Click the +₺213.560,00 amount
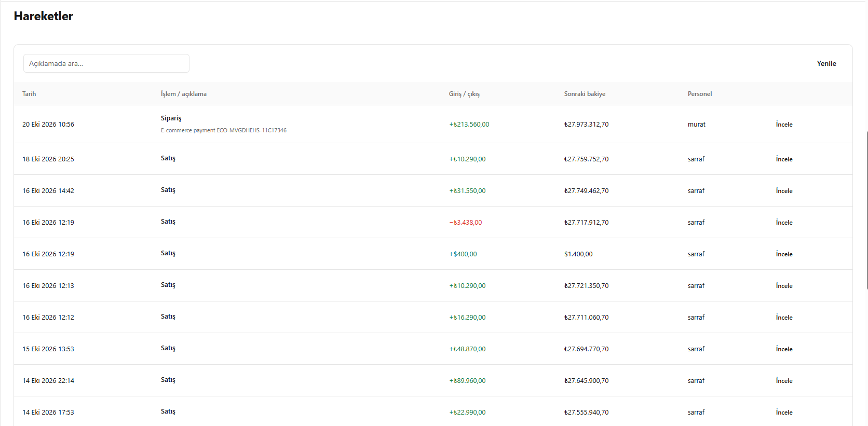The image size is (868, 426). [469, 125]
